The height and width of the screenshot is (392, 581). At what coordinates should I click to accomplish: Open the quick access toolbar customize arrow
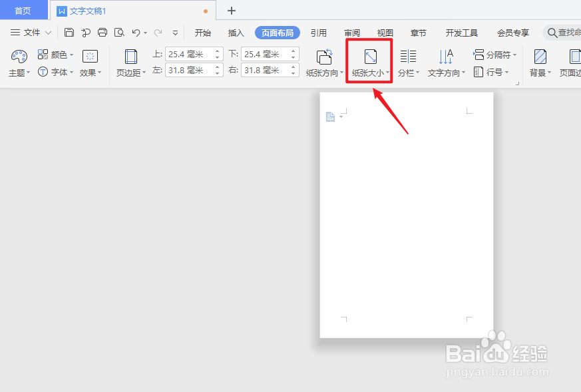(x=175, y=33)
